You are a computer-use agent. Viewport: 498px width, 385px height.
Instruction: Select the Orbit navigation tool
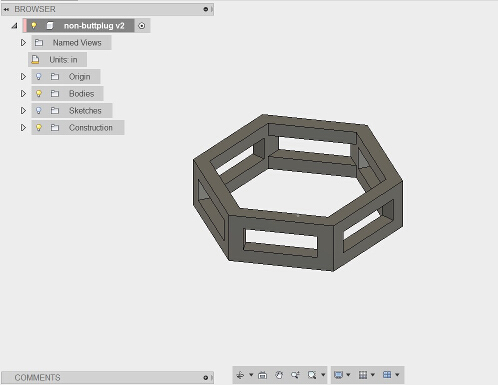tap(240, 375)
